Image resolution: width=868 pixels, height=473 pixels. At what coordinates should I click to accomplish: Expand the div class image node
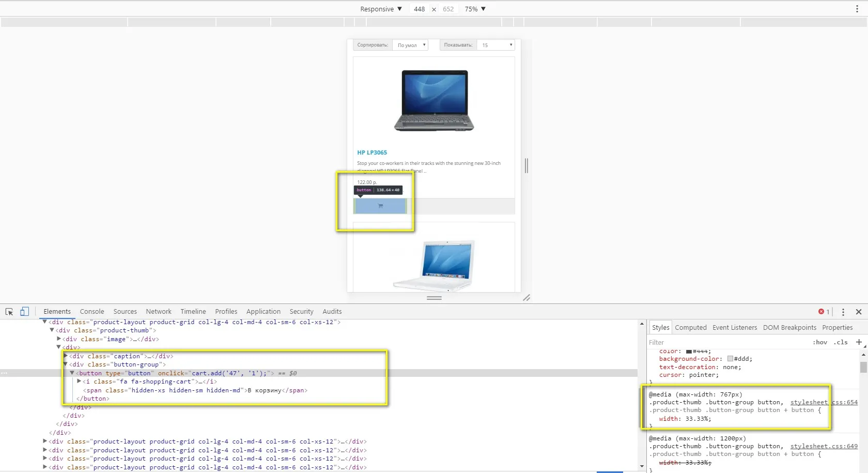59,339
